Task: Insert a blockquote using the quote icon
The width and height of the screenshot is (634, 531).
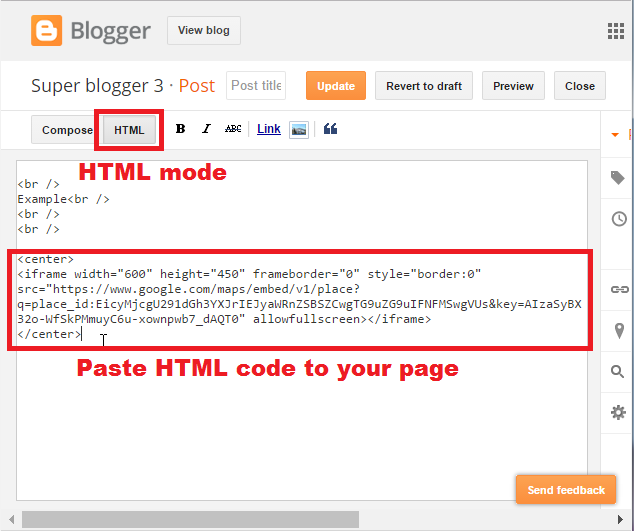Action: [x=330, y=129]
